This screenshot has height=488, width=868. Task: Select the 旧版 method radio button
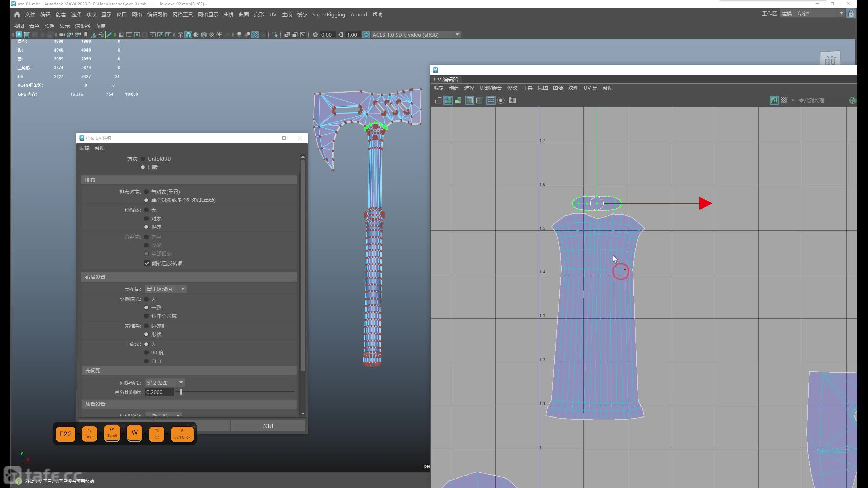pos(143,167)
